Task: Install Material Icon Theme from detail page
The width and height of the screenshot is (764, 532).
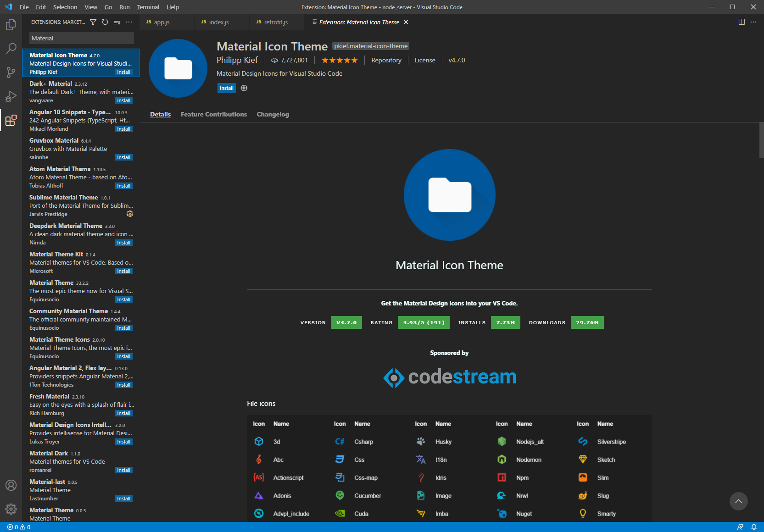Action: point(227,88)
